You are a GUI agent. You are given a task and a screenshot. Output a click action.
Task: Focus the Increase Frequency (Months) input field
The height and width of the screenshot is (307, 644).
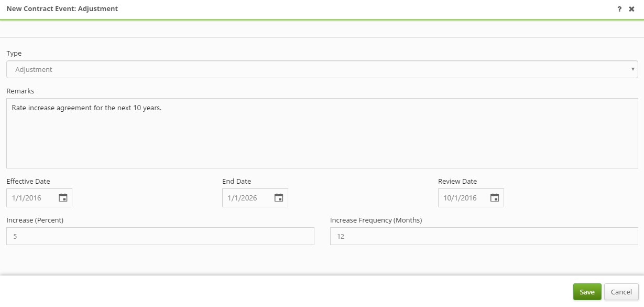coord(484,236)
